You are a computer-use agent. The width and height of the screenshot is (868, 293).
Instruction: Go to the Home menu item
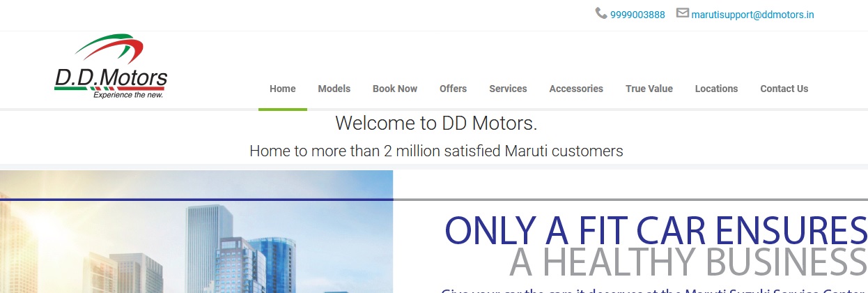click(283, 89)
